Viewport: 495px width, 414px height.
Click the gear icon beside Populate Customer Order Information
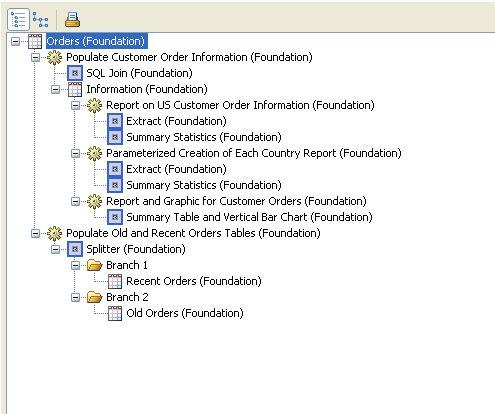coord(55,57)
